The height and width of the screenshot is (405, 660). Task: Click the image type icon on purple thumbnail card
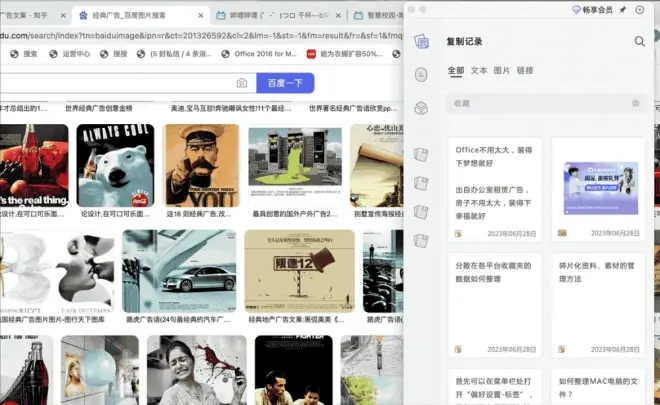pyautogui.click(x=562, y=233)
